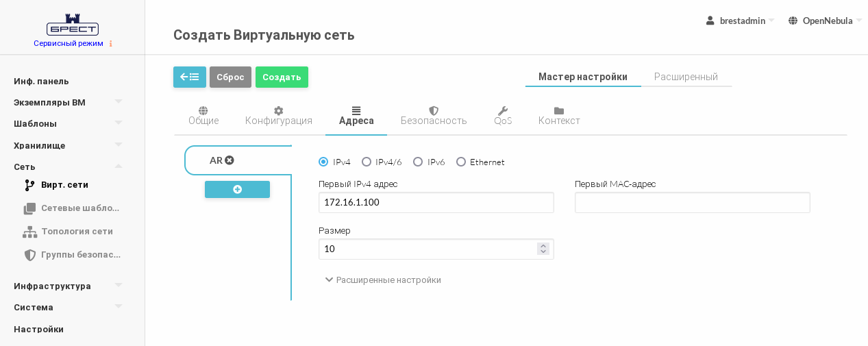The image size is (868, 346).
Task: Open the brestadmin user dropdown
Action: pos(741,21)
